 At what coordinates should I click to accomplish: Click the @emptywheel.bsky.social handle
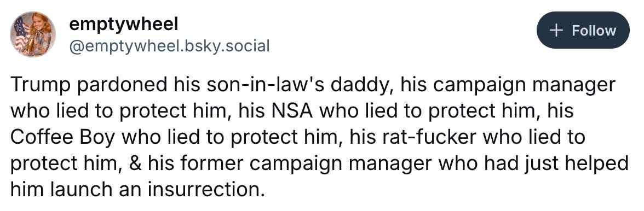coord(169,46)
